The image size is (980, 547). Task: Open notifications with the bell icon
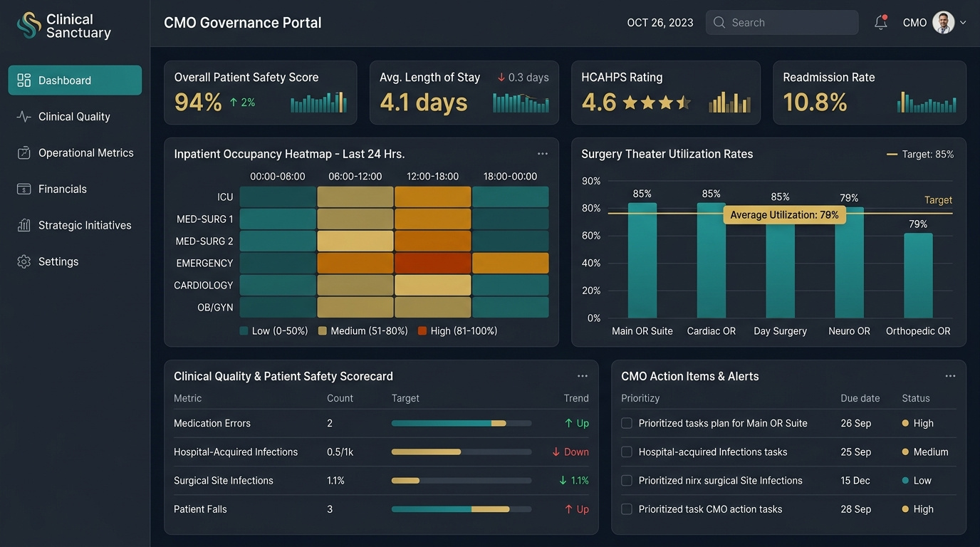(x=881, y=23)
